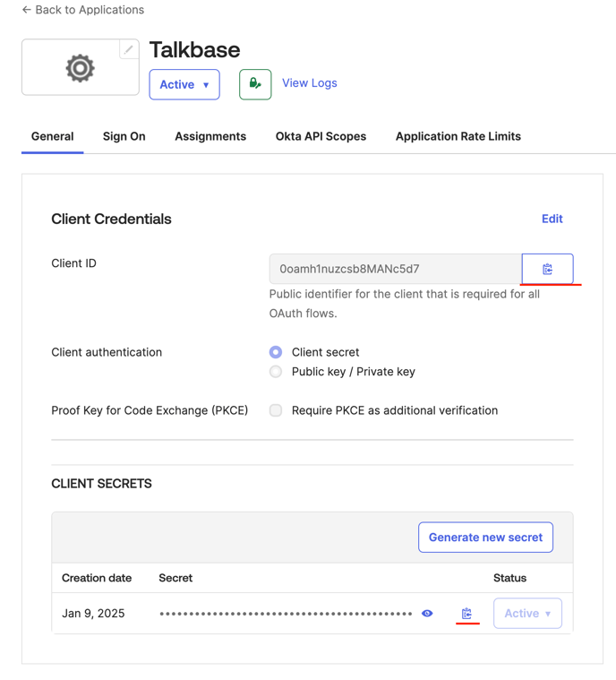Open the Active status dropdown under Talkbase

[184, 84]
